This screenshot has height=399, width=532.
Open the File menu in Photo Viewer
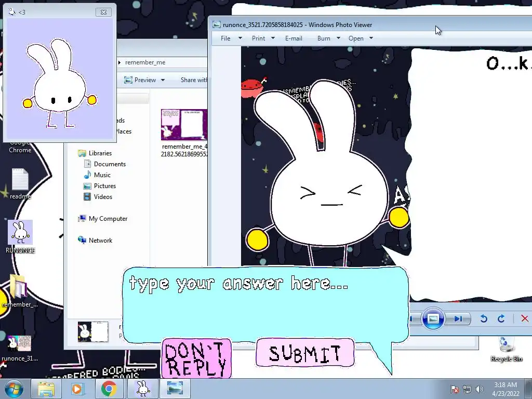click(225, 38)
